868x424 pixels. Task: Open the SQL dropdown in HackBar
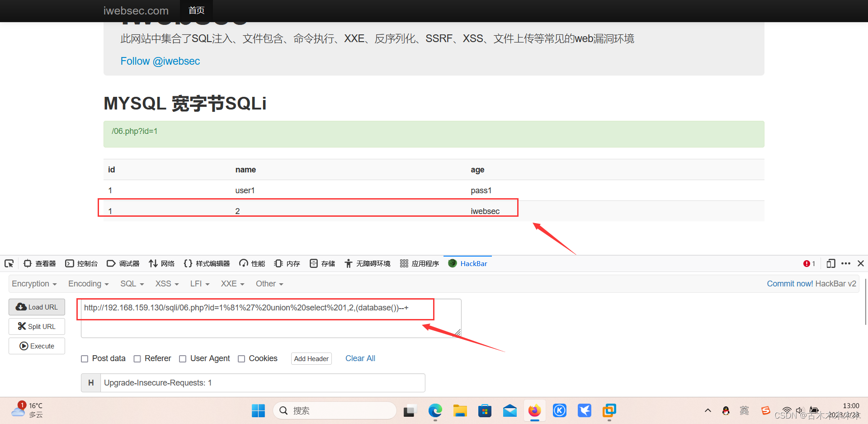tap(131, 284)
